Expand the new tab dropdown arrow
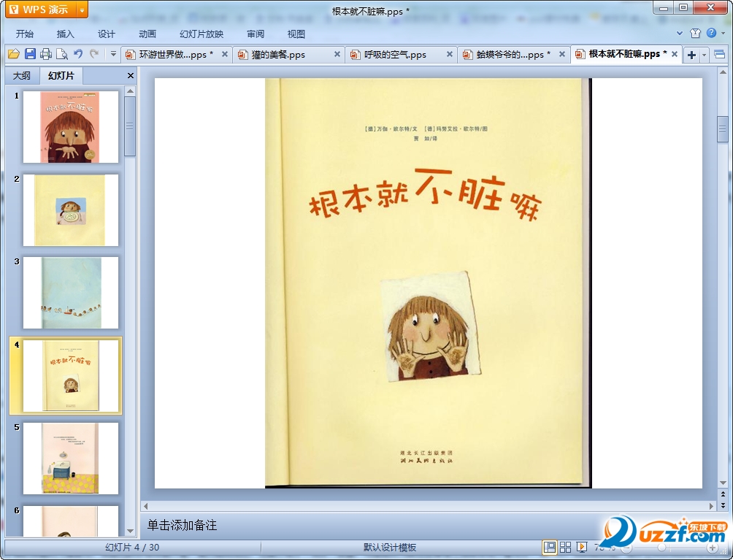 704,55
